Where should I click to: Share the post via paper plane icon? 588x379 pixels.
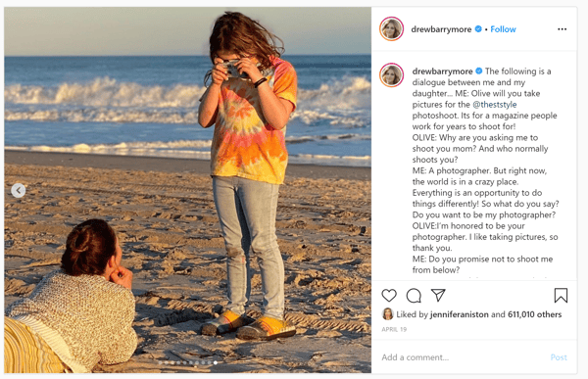[x=438, y=295]
